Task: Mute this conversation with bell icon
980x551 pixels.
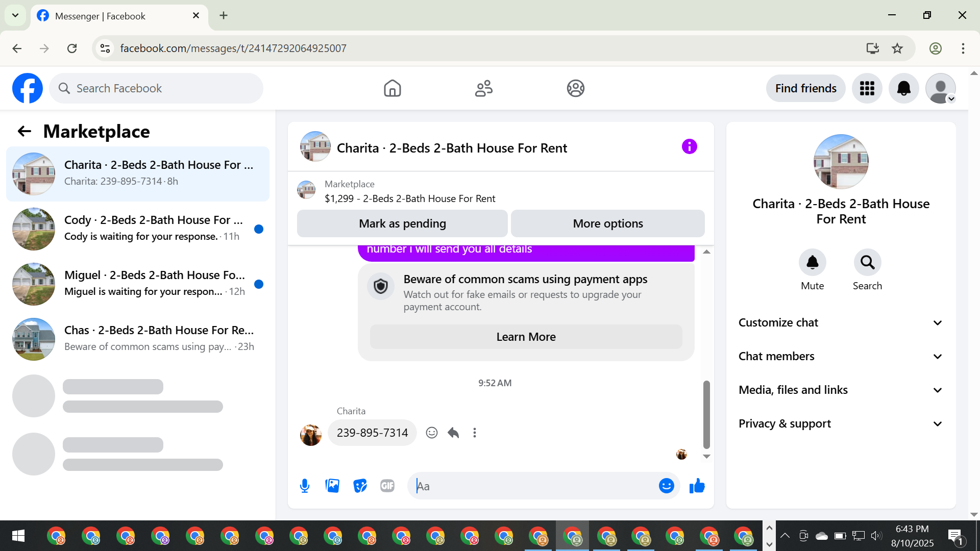Action: [x=812, y=262]
